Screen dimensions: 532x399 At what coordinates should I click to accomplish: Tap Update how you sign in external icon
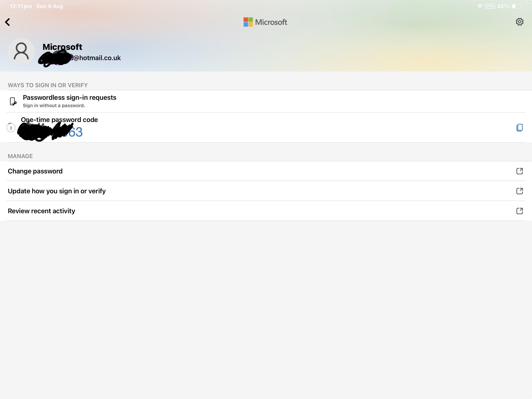pos(519,191)
